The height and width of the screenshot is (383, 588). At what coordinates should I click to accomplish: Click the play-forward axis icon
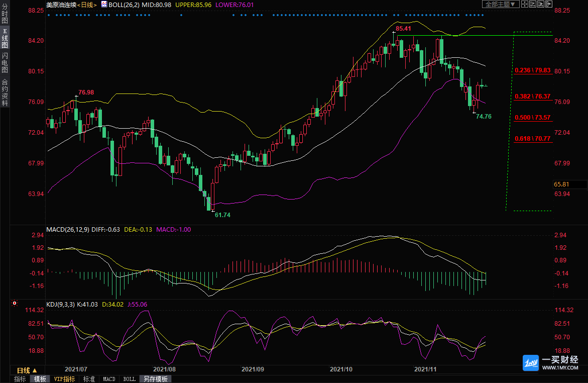point(541,4)
